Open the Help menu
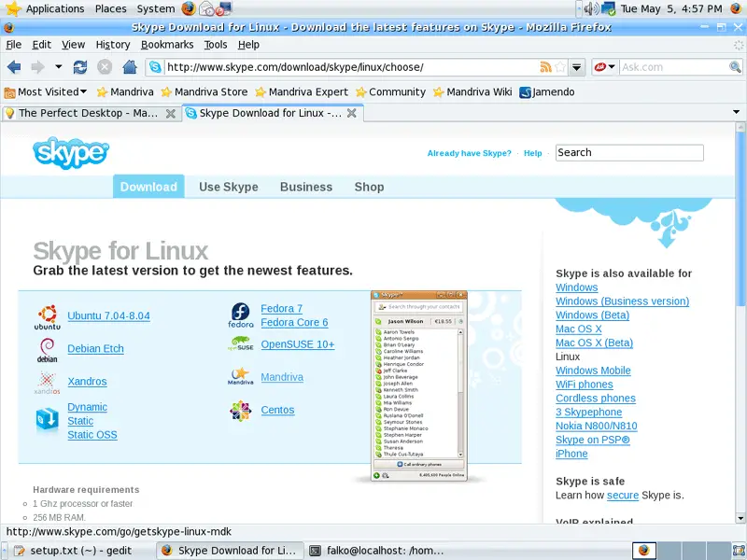This screenshot has height=560, width=747. point(248,45)
